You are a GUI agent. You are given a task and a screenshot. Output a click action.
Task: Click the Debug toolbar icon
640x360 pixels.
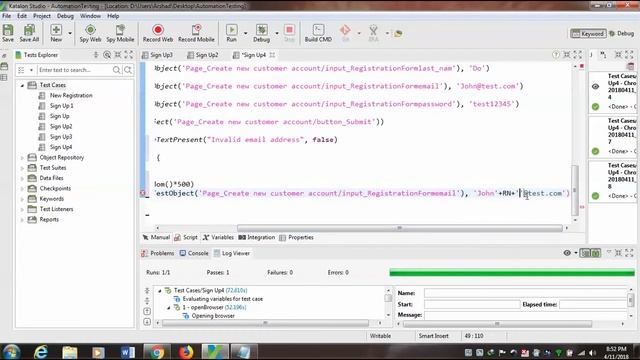click(261, 33)
